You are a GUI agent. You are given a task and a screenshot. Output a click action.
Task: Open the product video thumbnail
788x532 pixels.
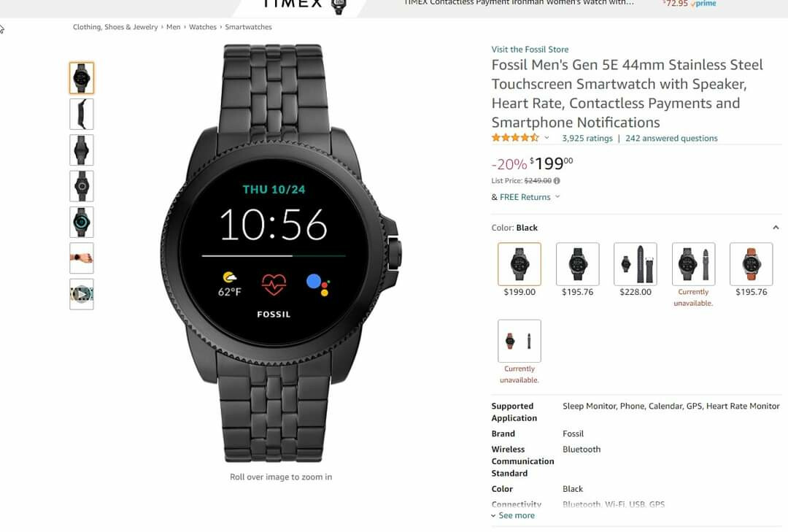(x=82, y=294)
